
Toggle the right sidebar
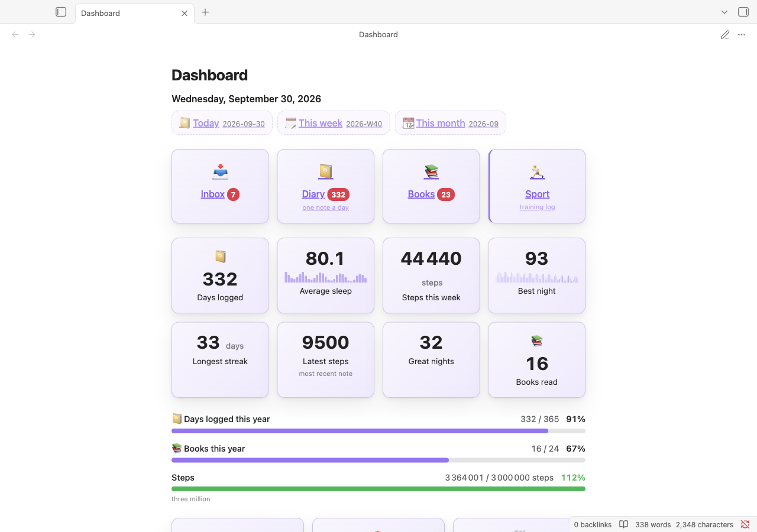(x=743, y=12)
